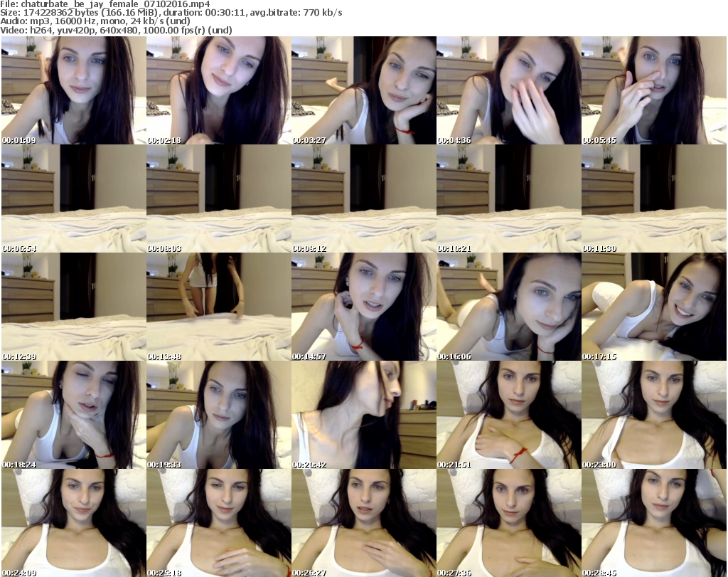This screenshot has height=577, width=728.
Task: Click the frame stamped 00:26:27
Action: pos(364,523)
